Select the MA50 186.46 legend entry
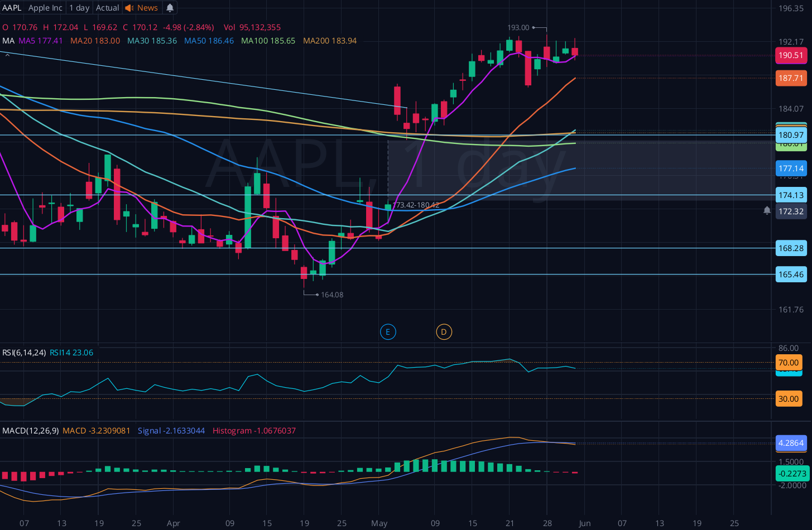The image size is (812, 530). 209,41
